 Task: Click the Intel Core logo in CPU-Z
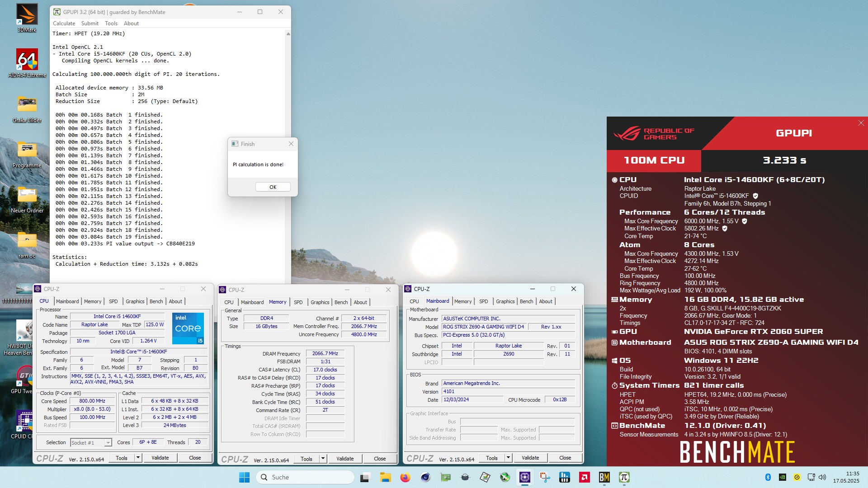coord(188,328)
